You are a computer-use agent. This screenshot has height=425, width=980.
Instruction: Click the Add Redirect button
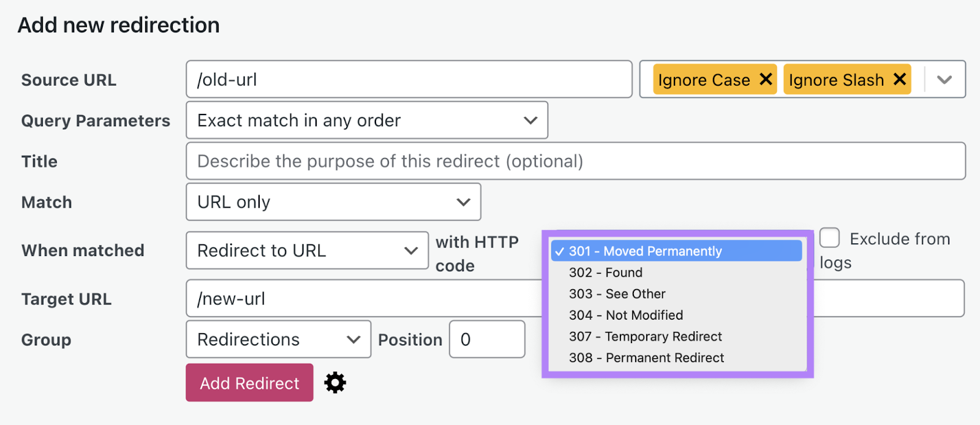249,383
